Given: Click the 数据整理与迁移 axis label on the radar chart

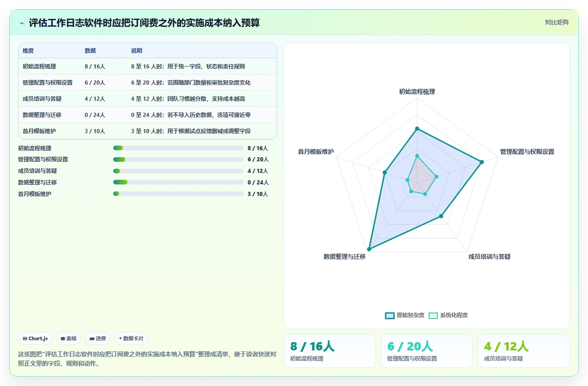Looking at the screenshot, I should point(345,257).
